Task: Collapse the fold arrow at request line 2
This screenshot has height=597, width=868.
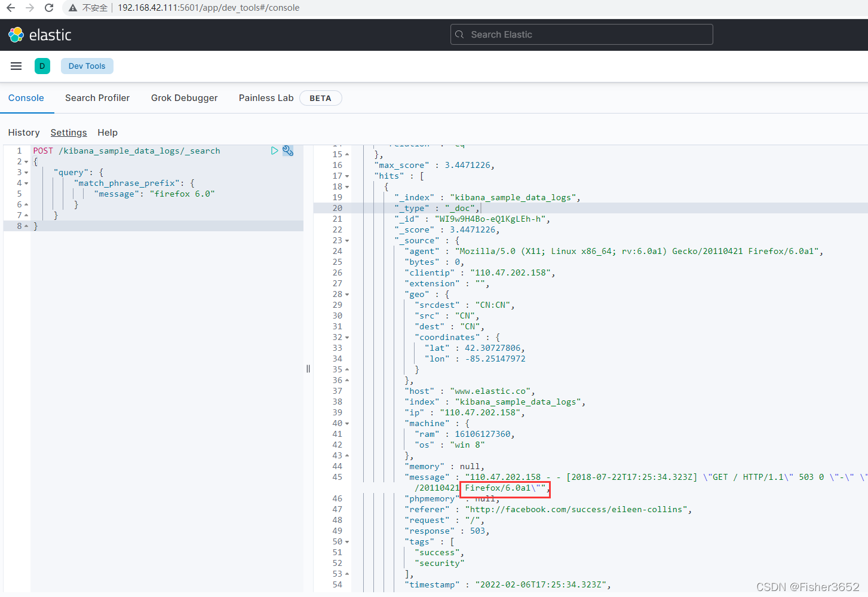Action: 26,162
